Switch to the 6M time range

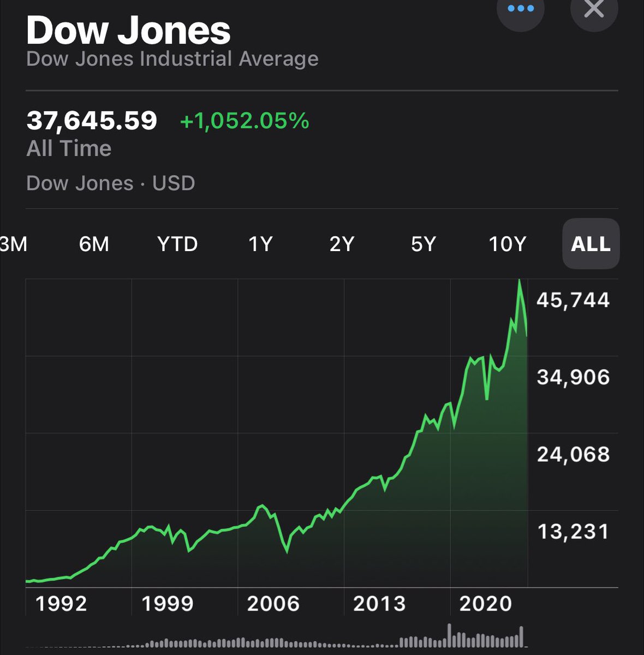point(94,244)
